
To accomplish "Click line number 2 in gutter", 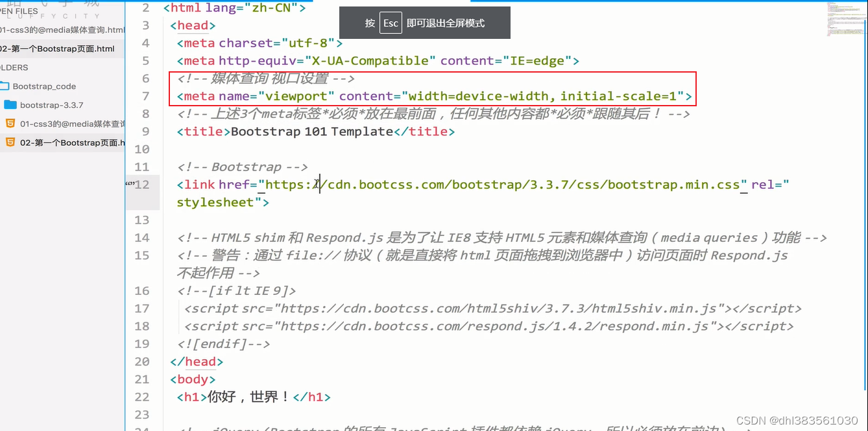I will tap(146, 8).
